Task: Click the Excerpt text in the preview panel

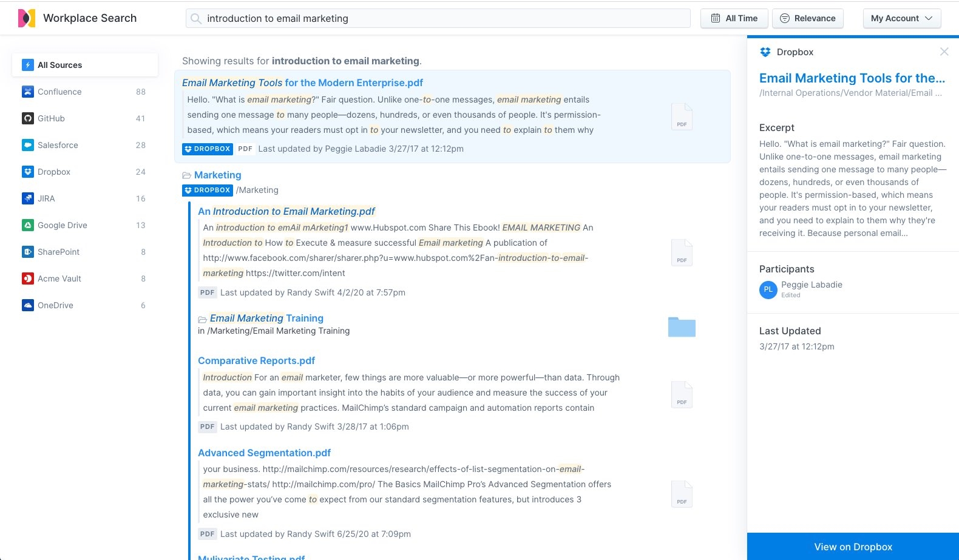Action: tap(853, 189)
